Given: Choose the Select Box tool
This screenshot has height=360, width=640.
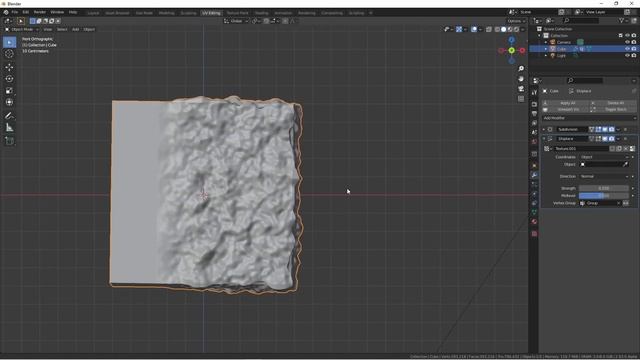Looking at the screenshot, I should tap(9, 42).
